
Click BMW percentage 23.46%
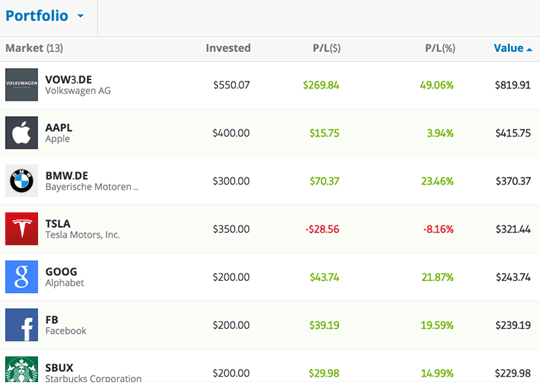(x=437, y=181)
